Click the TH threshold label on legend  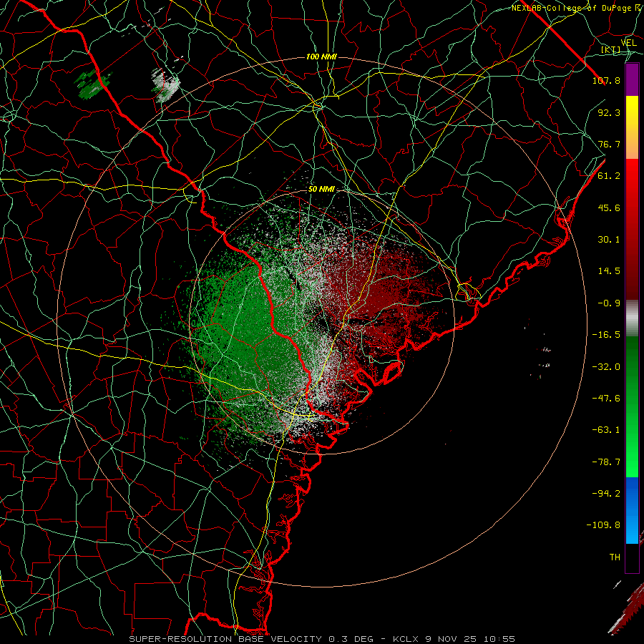point(615,557)
